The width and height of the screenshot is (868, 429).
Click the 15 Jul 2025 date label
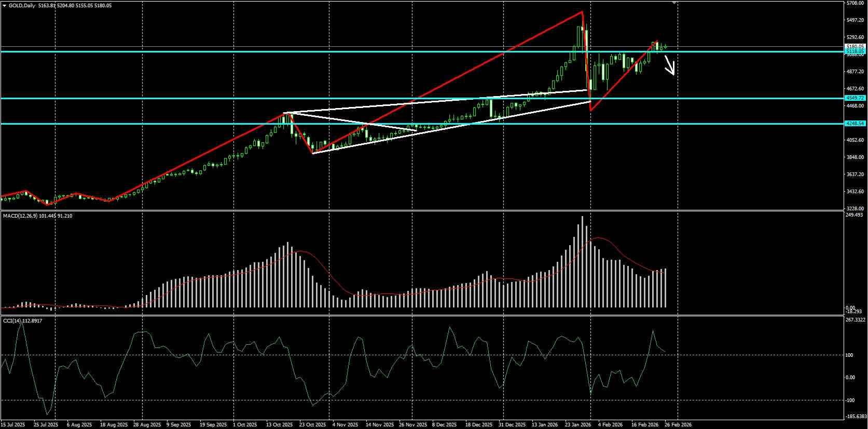point(13,425)
